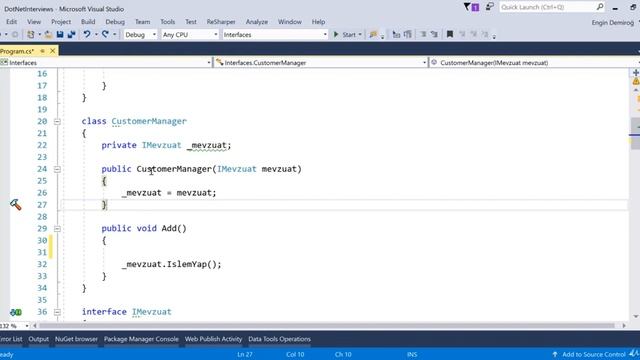Screen dimensions: 640x360
Task: Open the Interfaces project navigation dropdown
Action: click(106, 62)
